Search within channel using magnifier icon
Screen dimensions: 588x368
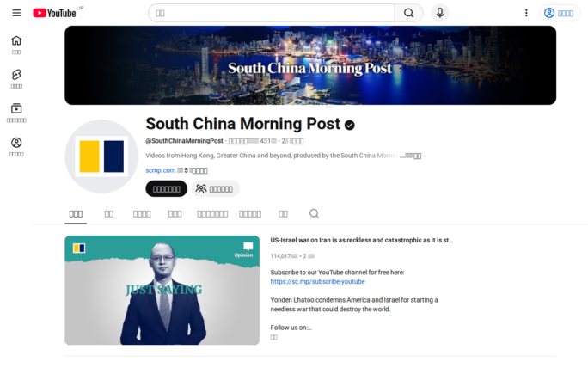point(314,214)
